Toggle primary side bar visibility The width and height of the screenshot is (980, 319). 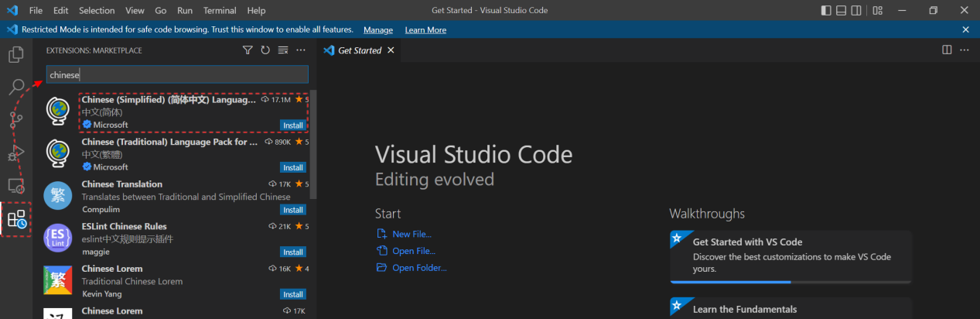click(827, 10)
